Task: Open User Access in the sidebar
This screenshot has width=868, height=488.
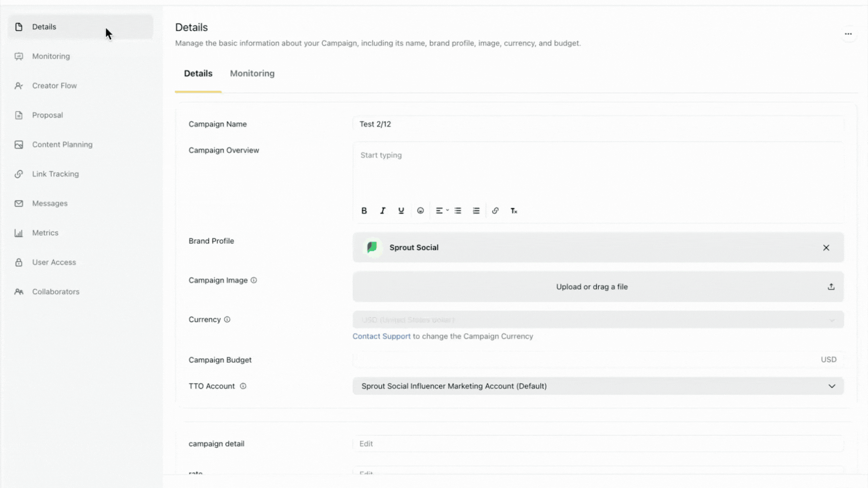Action: pyautogui.click(x=80, y=263)
